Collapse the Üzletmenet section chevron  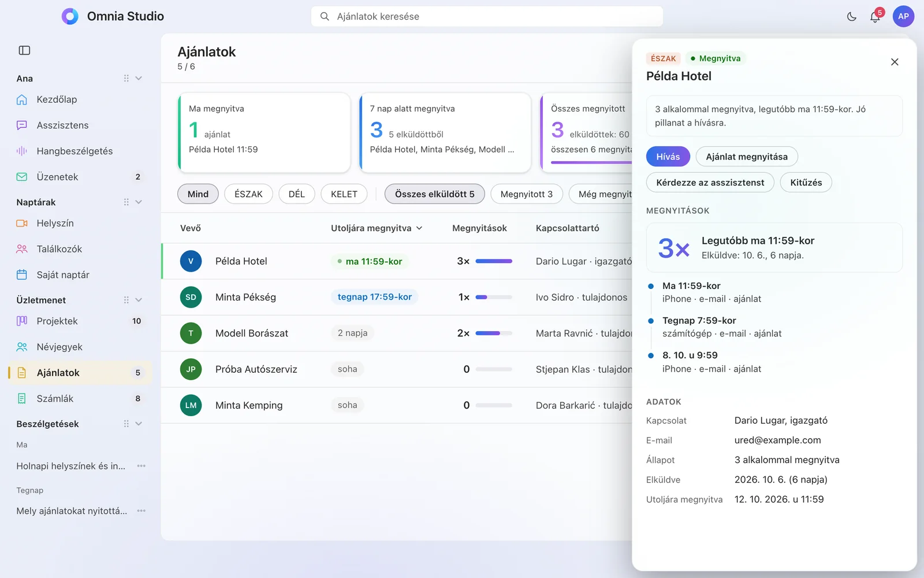coord(139,300)
